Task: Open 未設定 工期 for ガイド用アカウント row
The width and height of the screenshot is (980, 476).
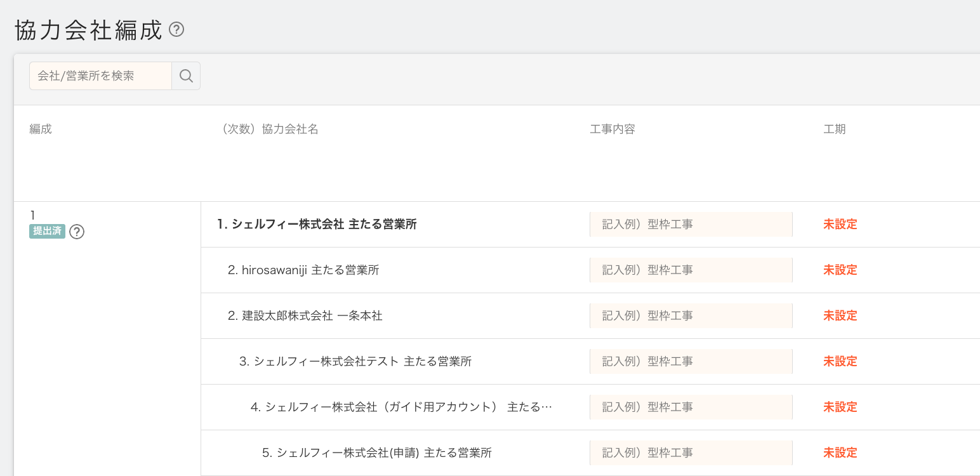Action: (x=840, y=407)
